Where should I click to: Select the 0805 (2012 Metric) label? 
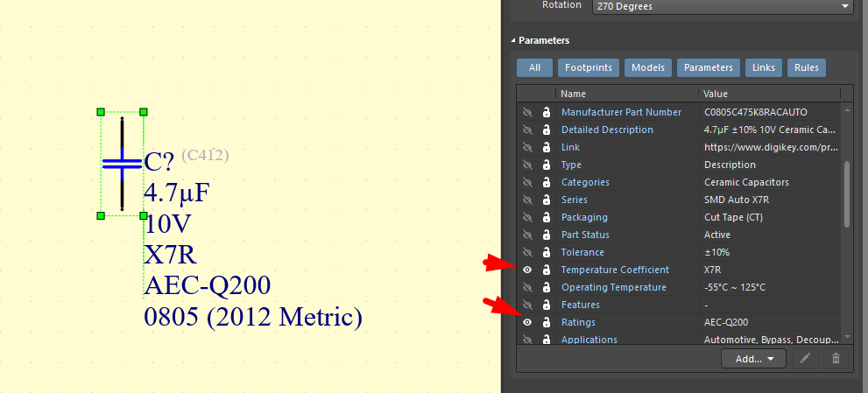click(253, 317)
